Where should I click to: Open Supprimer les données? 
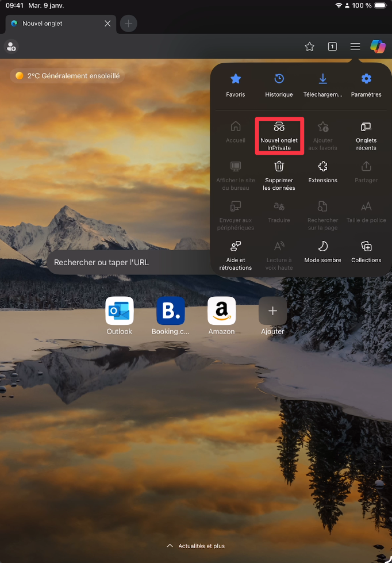279,176
